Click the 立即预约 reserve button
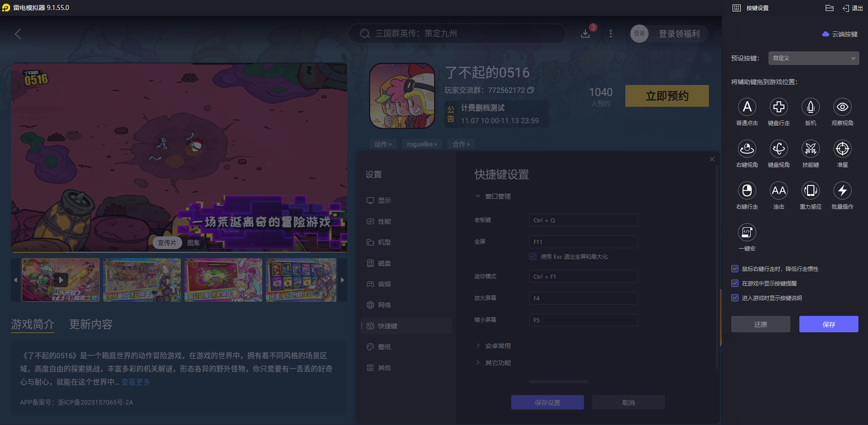The height and width of the screenshot is (425, 868). tap(667, 96)
